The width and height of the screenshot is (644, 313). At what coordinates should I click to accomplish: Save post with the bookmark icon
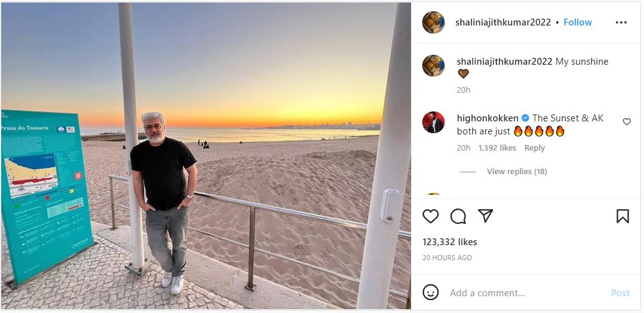click(x=623, y=216)
